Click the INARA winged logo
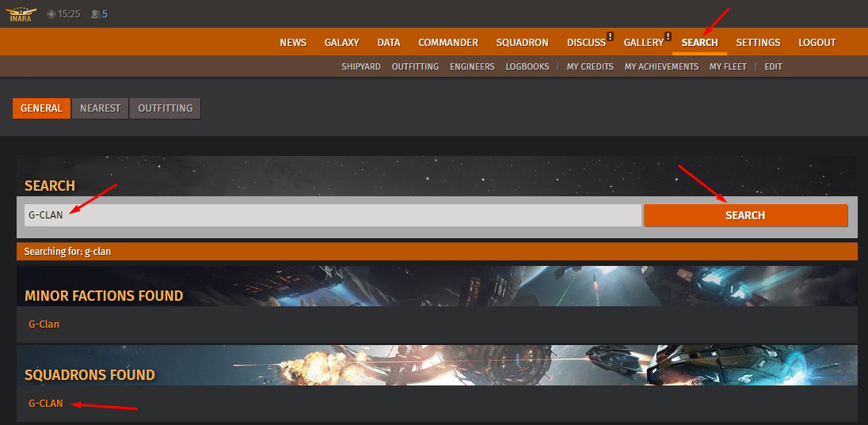This screenshot has height=425, width=868. (21, 13)
